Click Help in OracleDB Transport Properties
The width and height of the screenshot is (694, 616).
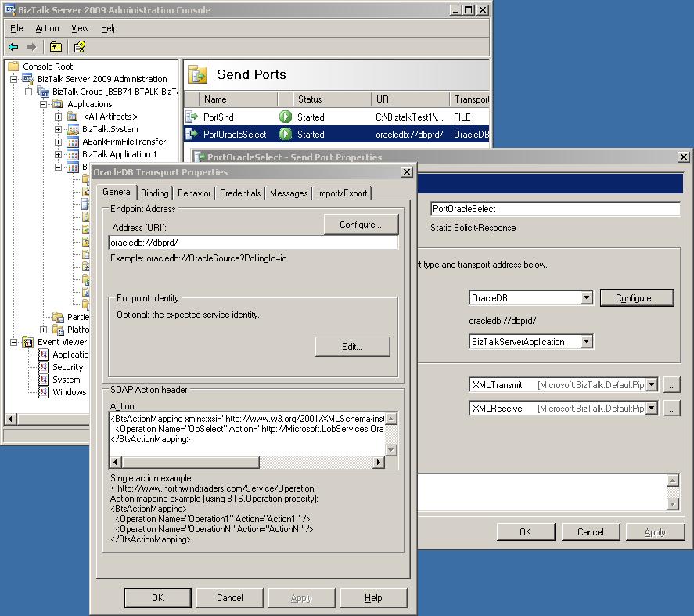(x=373, y=598)
